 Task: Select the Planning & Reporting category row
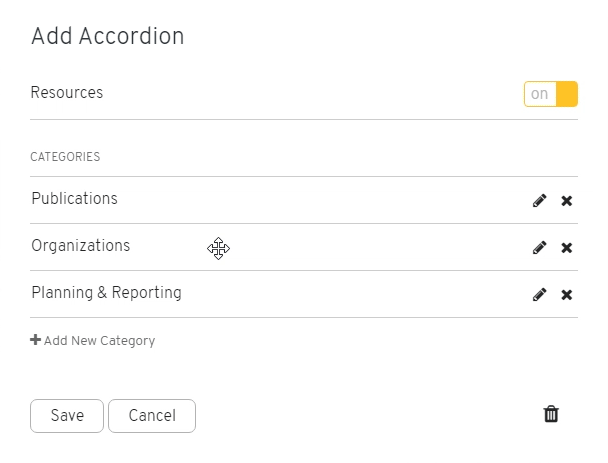pyautogui.click(x=304, y=294)
